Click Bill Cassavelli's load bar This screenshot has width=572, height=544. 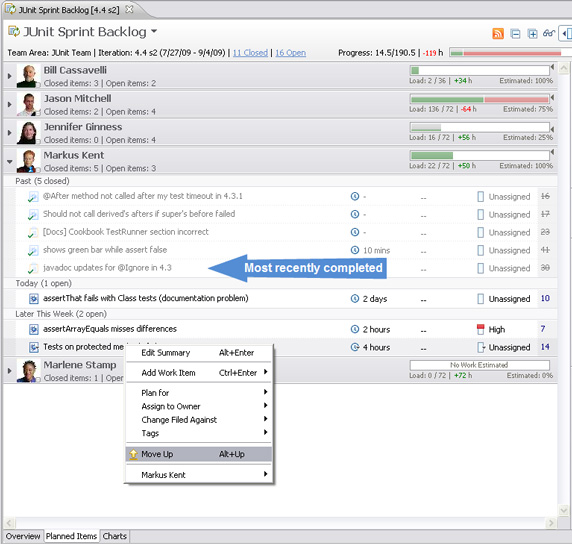pos(480,70)
